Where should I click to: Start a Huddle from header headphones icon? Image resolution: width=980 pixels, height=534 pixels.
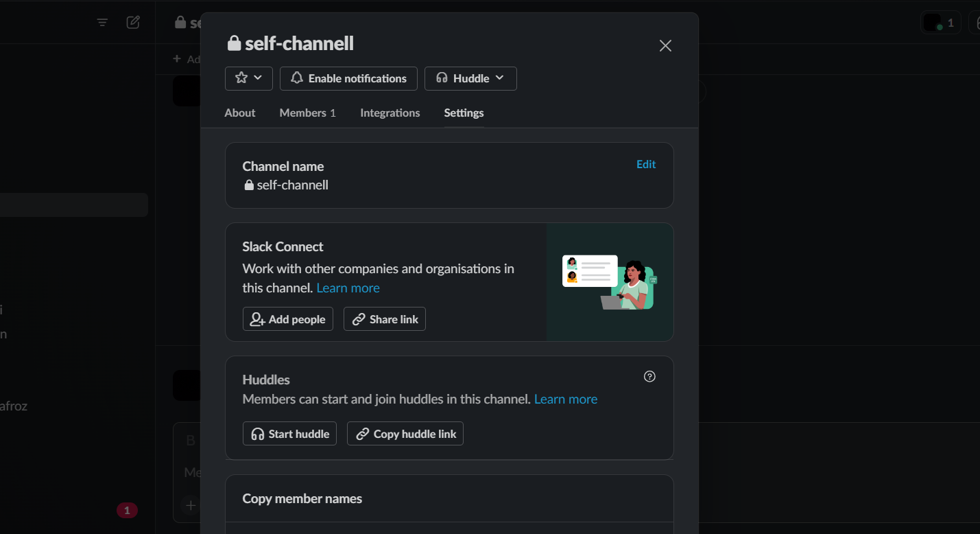pyautogui.click(x=442, y=78)
